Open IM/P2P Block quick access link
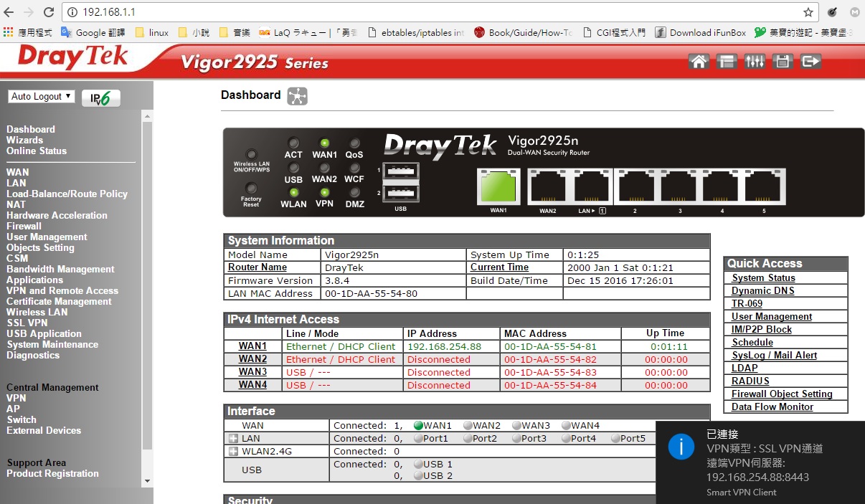 [762, 330]
